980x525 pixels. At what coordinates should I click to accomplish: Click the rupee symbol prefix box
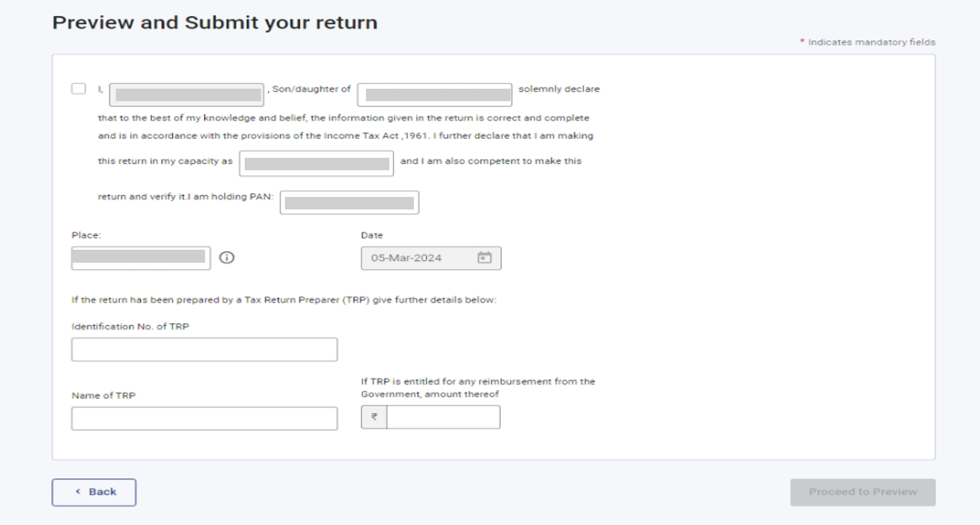[374, 417]
